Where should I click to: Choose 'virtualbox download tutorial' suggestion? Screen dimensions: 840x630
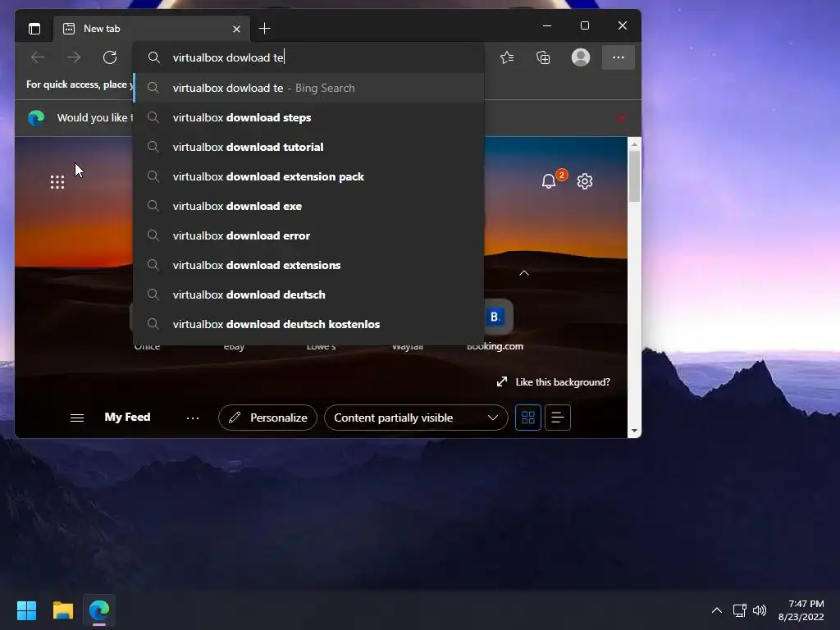point(308,147)
